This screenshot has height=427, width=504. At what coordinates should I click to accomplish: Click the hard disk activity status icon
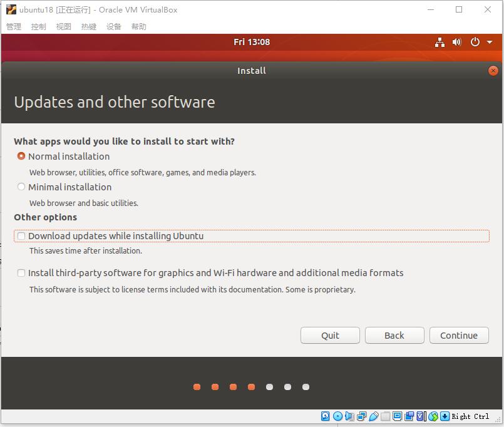(326, 416)
